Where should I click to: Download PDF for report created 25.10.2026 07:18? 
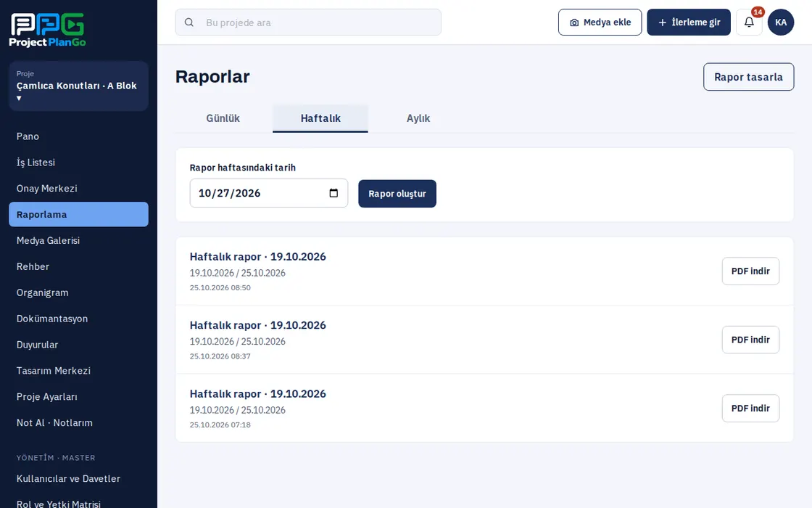tap(750, 408)
